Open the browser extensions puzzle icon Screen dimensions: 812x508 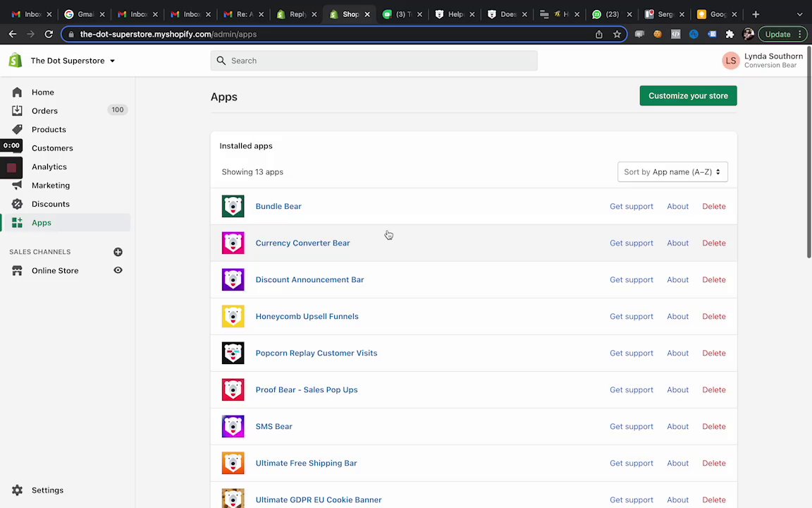(x=730, y=34)
